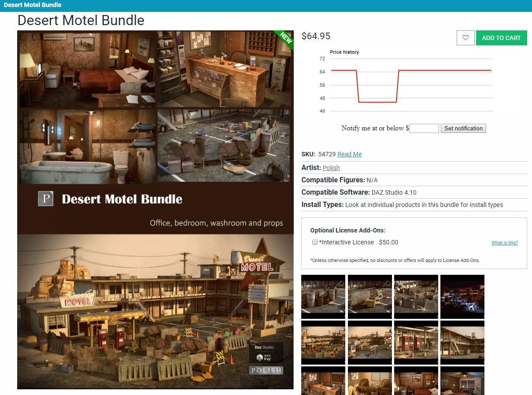Click the Set notification button
532x395 pixels.
click(463, 128)
